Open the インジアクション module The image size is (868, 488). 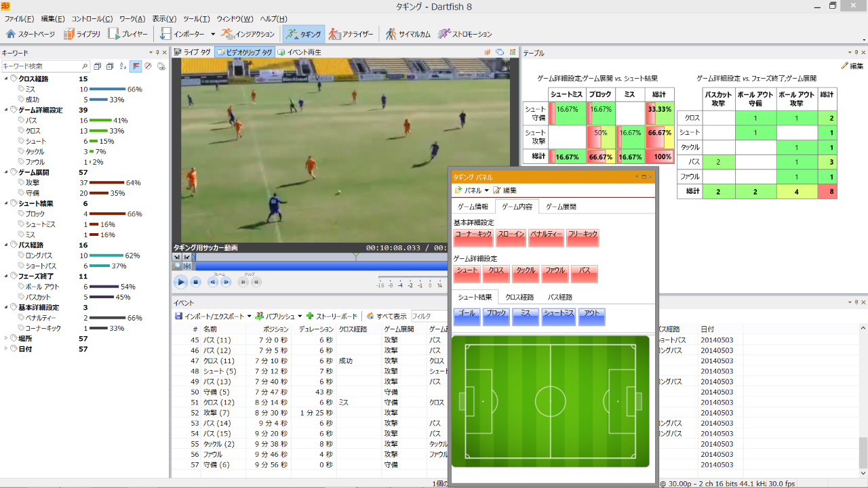coord(248,34)
